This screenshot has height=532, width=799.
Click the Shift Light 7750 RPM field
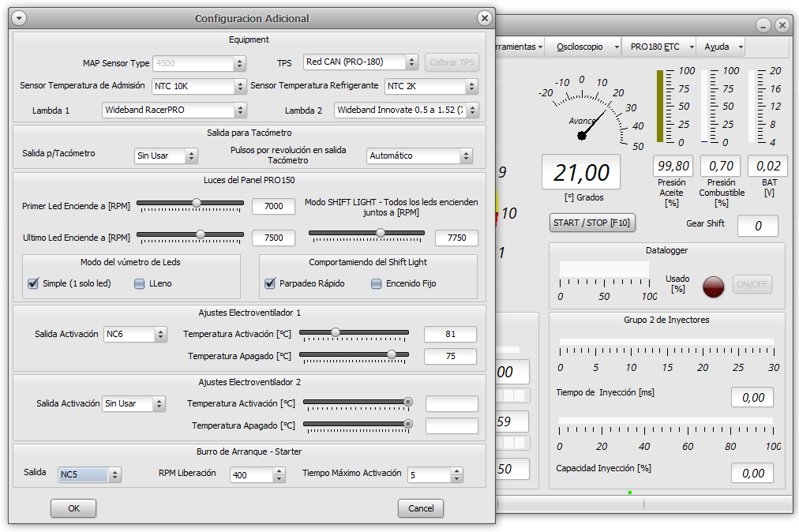[456, 238]
